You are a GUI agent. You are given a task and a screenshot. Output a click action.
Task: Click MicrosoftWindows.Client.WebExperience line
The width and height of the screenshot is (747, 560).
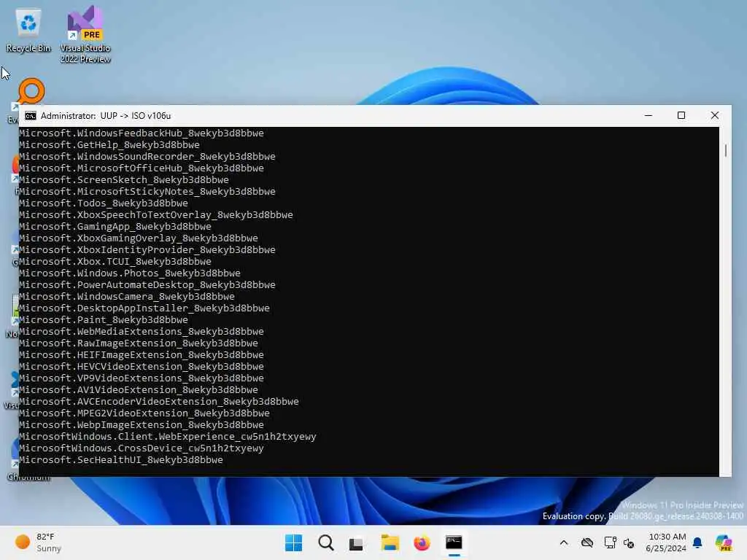point(168,436)
